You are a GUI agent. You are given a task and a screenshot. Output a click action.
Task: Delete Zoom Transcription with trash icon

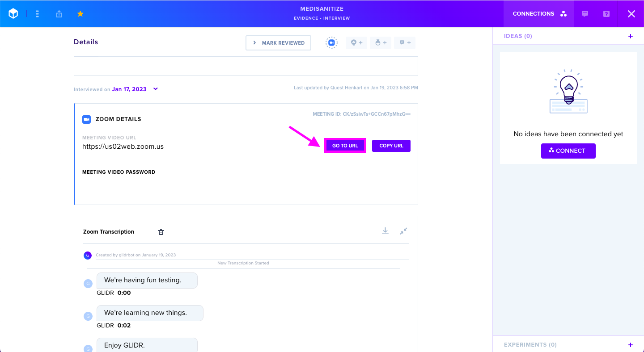pyautogui.click(x=161, y=232)
